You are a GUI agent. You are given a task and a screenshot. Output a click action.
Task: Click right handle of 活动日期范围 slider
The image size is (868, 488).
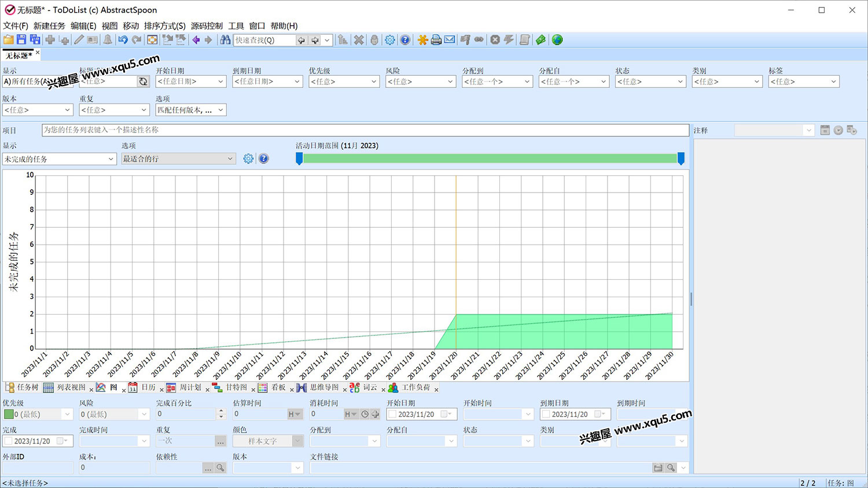pyautogui.click(x=681, y=158)
